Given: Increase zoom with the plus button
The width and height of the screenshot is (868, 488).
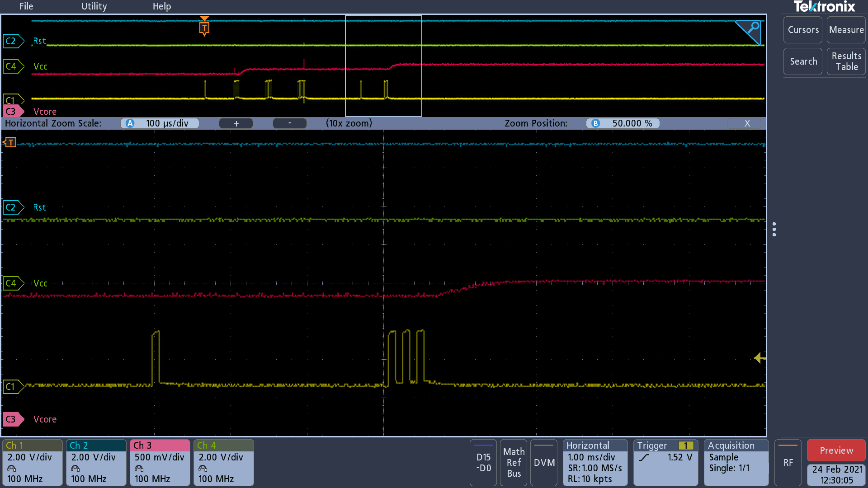Looking at the screenshot, I should click(236, 123).
